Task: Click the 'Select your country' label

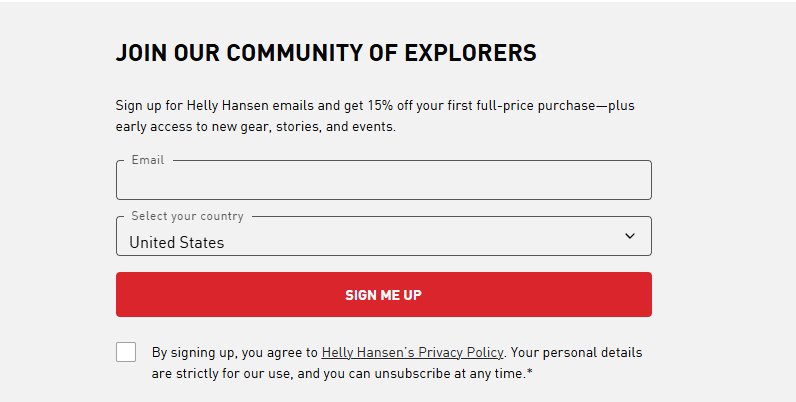Action: point(187,216)
